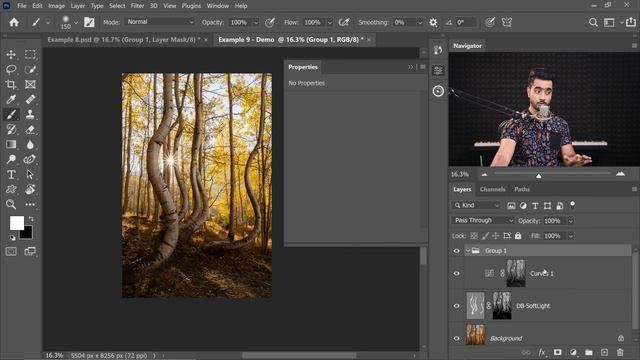640x360 pixels.
Task: Select the Lasso tool
Action: click(11, 69)
